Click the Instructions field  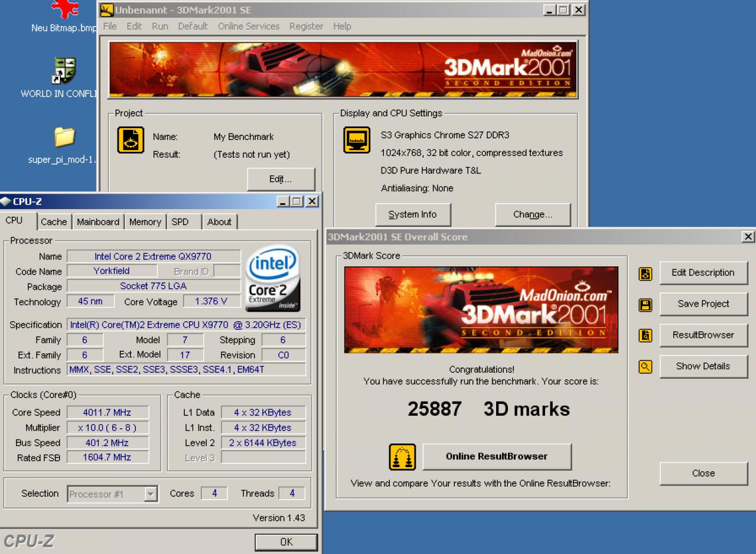(x=186, y=370)
